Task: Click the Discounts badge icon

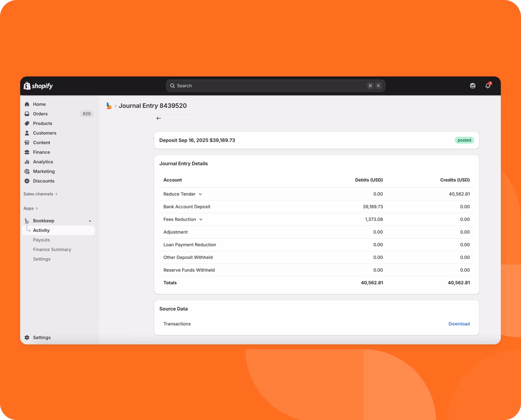Action: pyautogui.click(x=27, y=181)
